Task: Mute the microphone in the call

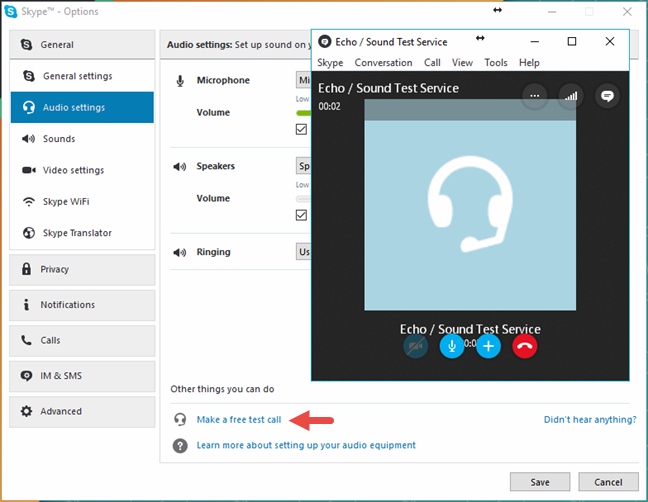Action: (x=452, y=346)
